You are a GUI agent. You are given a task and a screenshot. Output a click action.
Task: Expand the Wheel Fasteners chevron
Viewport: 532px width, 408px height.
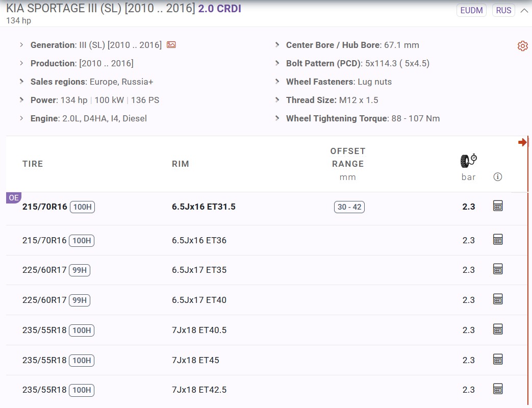pyautogui.click(x=277, y=82)
